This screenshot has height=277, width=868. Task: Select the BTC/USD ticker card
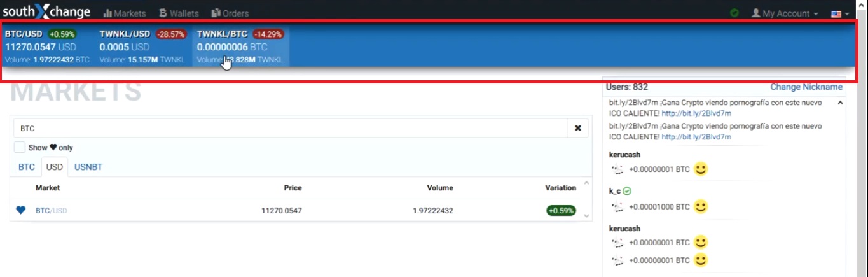pyautogui.click(x=47, y=46)
